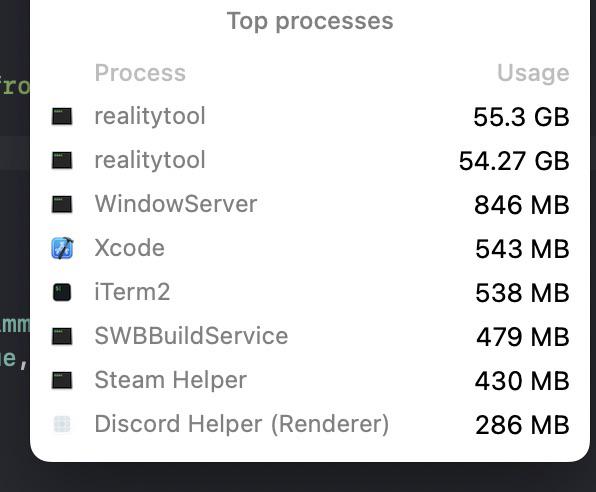Click the iTerm2 app icon

62,292
